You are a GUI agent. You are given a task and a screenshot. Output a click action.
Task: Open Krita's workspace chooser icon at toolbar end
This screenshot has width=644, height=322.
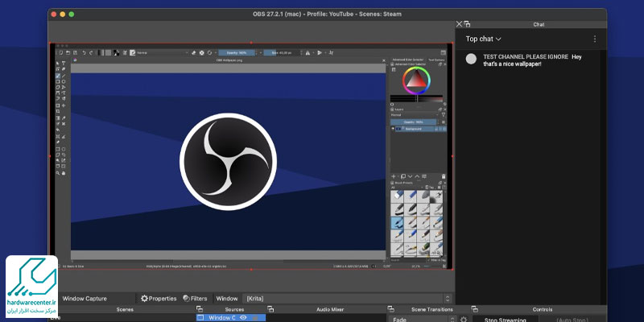click(444, 52)
